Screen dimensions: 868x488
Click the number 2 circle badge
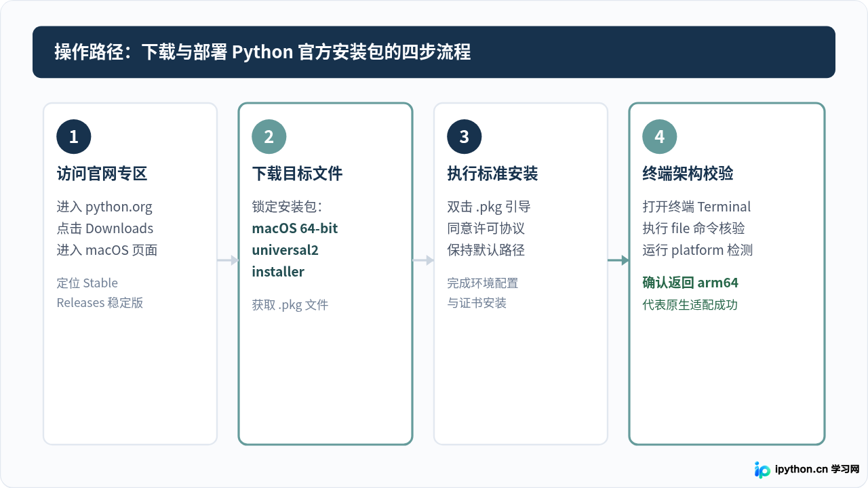(x=269, y=136)
